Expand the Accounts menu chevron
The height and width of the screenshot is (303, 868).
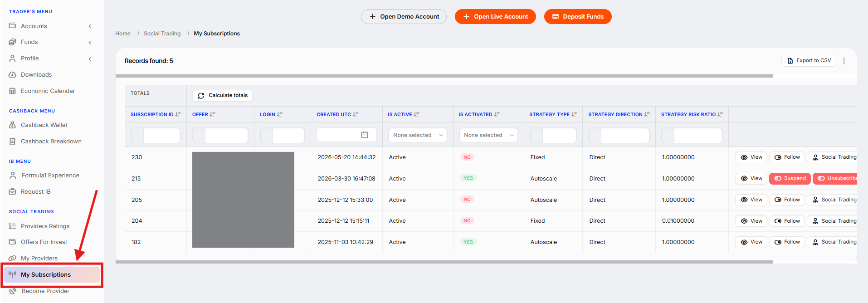(90, 26)
